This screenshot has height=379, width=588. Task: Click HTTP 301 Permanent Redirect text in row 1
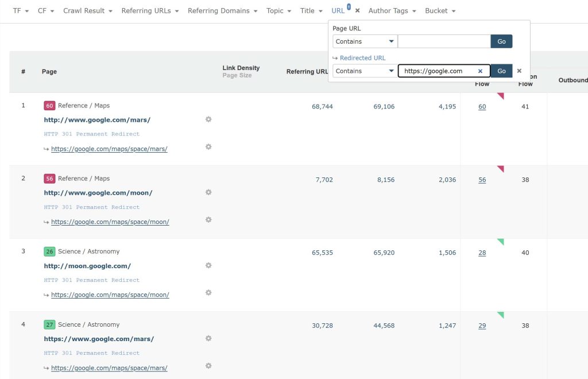click(91, 134)
